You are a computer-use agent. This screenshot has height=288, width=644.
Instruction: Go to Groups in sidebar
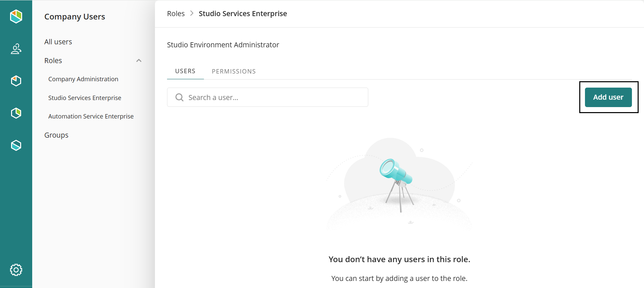(x=56, y=135)
